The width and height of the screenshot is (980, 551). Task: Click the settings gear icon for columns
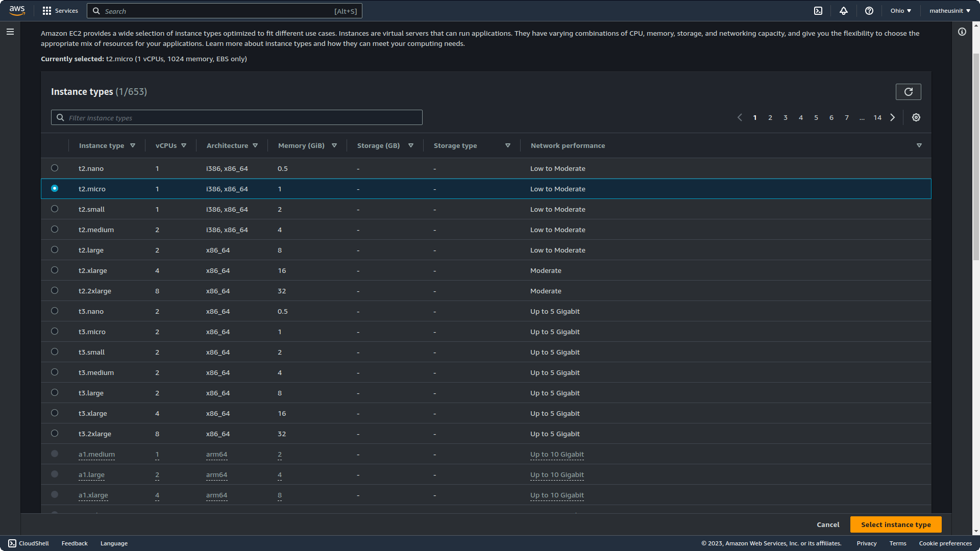(x=916, y=117)
